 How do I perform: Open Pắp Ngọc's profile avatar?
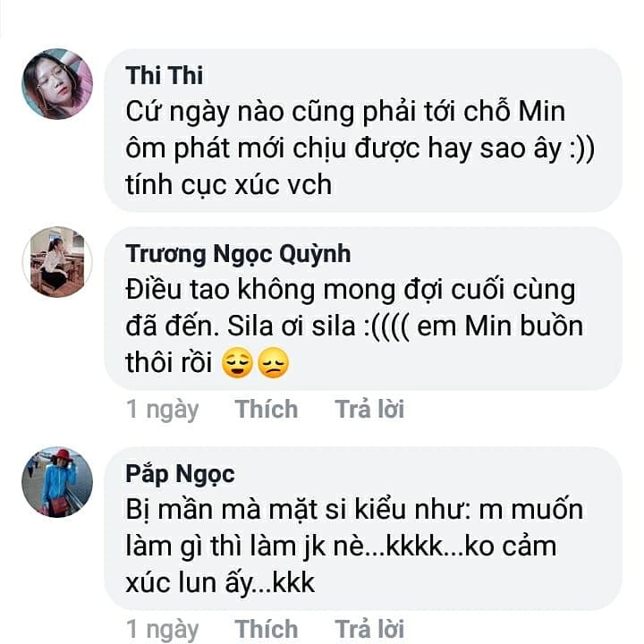pyautogui.click(x=57, y=482)
